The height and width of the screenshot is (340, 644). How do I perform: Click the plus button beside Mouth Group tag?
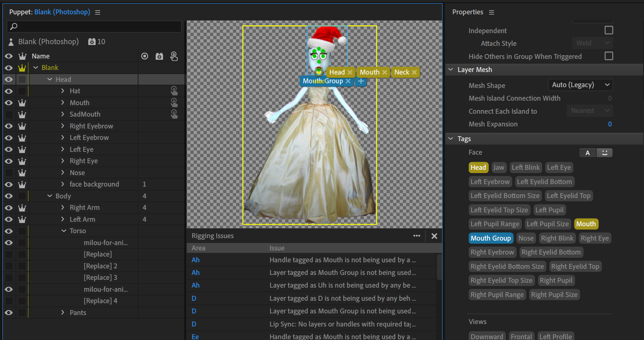pyautogui.click(x=361, y=81)
